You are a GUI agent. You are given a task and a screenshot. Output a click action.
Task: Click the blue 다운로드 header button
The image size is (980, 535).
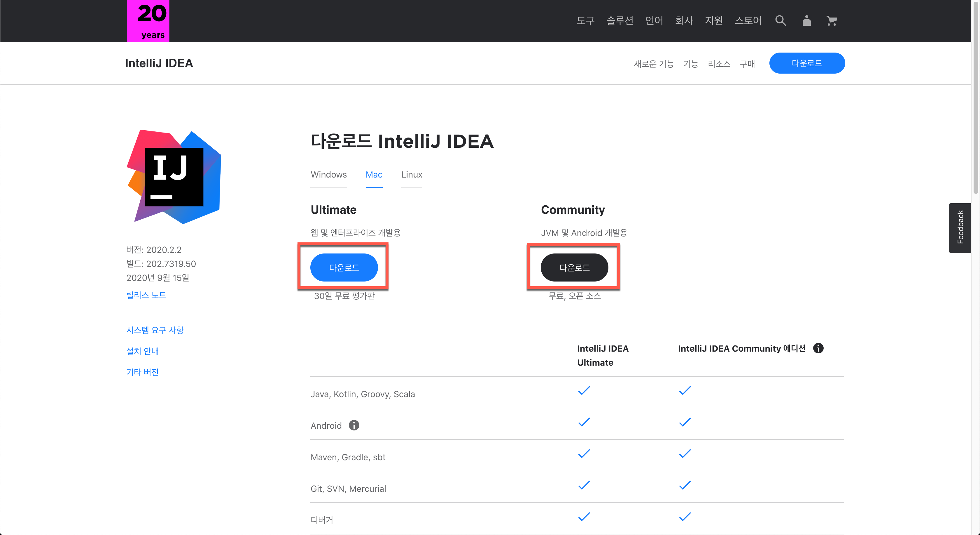tap(806, 63)
